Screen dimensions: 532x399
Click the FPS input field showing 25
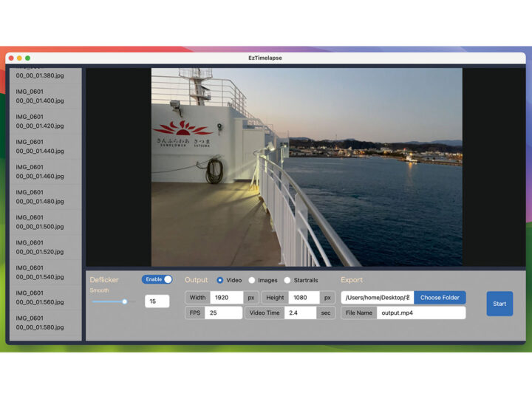224,313
